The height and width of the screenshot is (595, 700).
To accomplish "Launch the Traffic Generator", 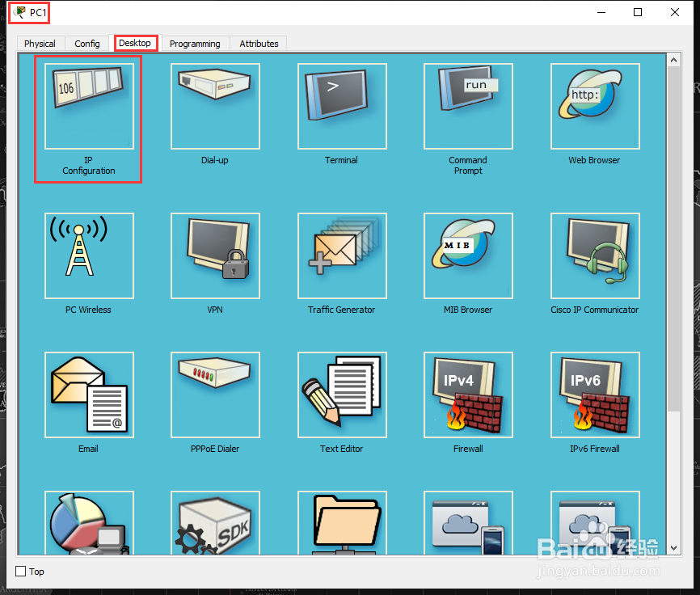I will pos(342,255).
